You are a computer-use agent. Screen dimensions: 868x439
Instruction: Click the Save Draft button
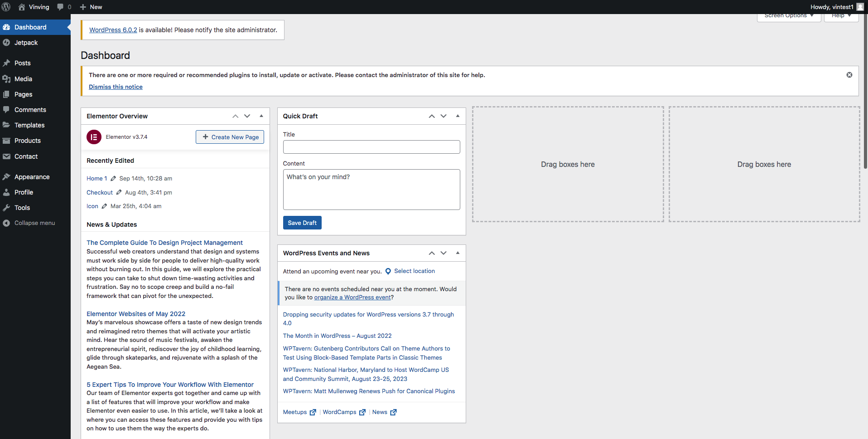tap(302, 223)
